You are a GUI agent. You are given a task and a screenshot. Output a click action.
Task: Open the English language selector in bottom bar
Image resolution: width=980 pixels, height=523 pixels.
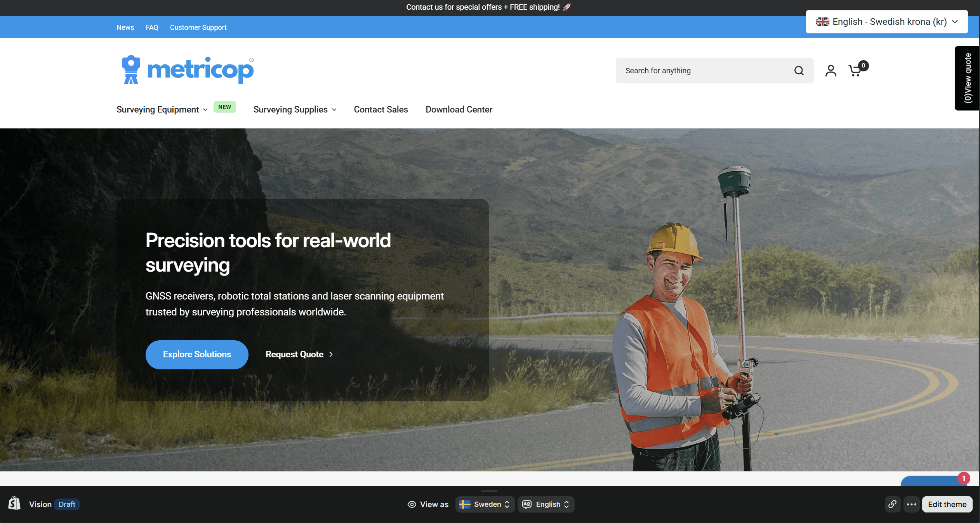point(546,504)
